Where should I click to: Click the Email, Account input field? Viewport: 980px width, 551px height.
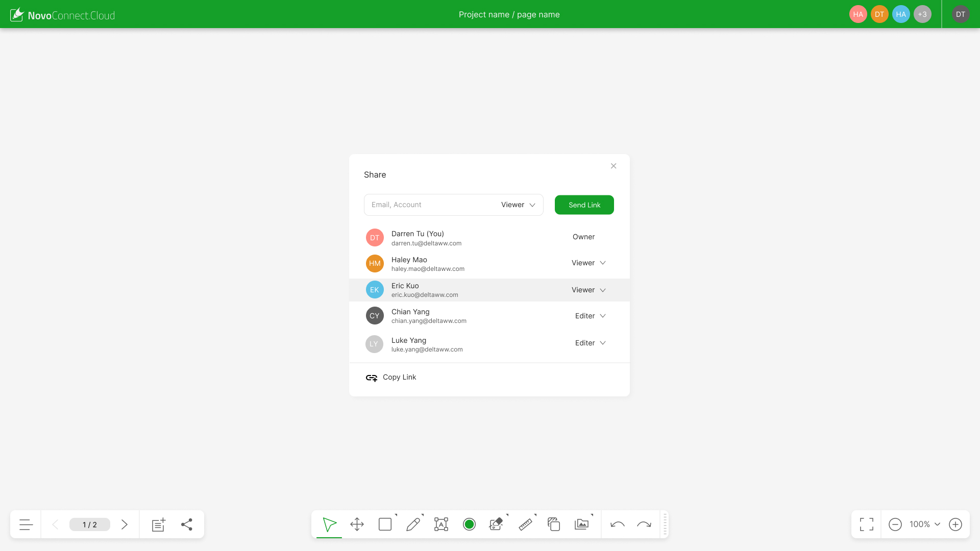429,205
